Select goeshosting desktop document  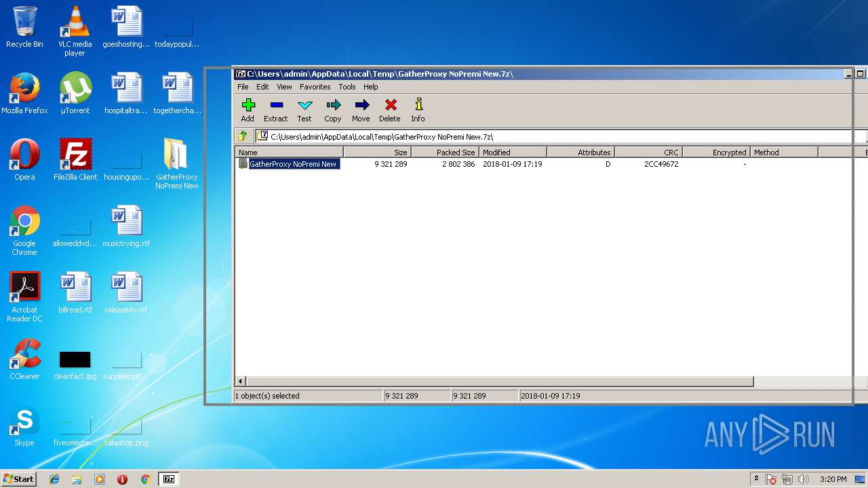tap(126, 27)
